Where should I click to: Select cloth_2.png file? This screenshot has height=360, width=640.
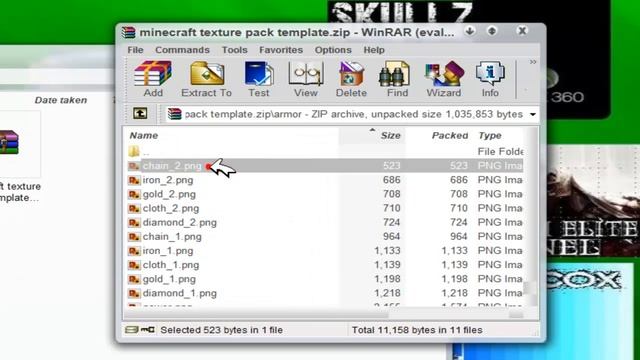(x=325, y=208)
